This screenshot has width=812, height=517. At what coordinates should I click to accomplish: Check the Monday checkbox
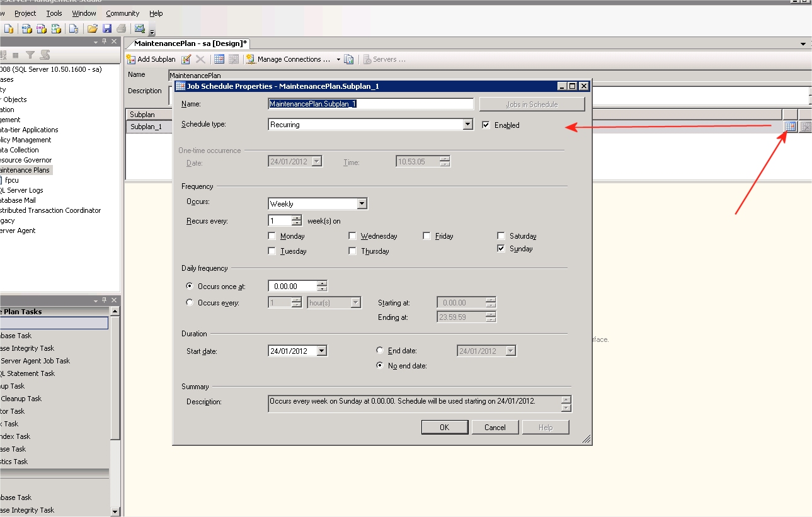pyautogui.click(x=272, y=236)
